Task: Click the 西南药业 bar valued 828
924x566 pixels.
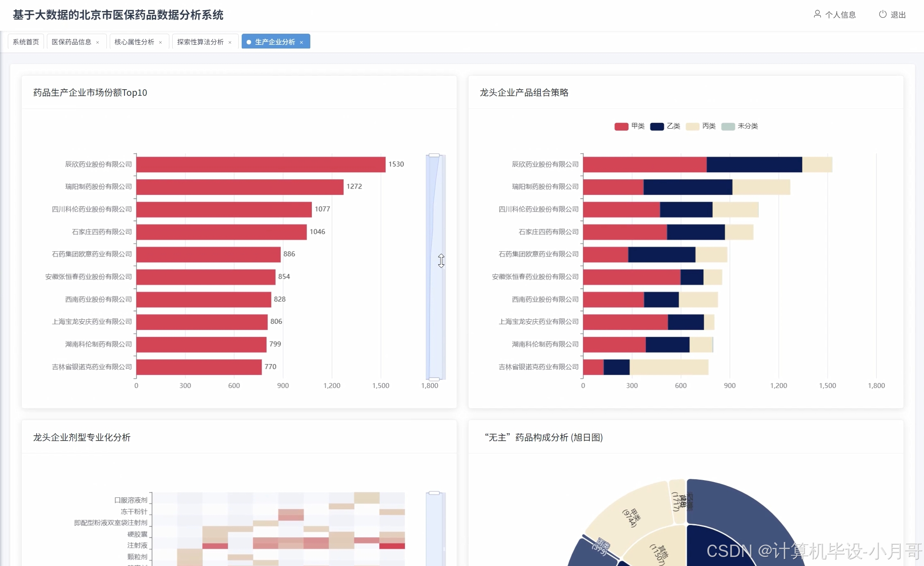Action: (204, 300)
